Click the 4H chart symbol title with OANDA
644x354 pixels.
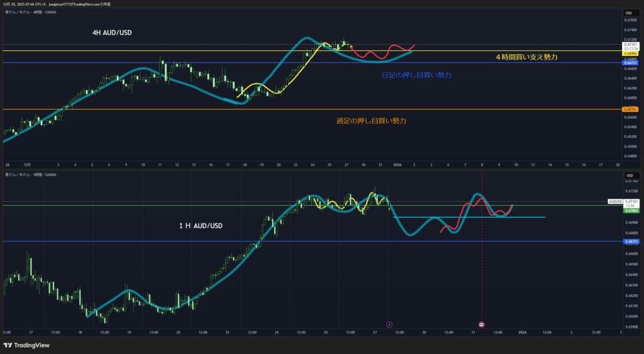[x=31, y=12]
